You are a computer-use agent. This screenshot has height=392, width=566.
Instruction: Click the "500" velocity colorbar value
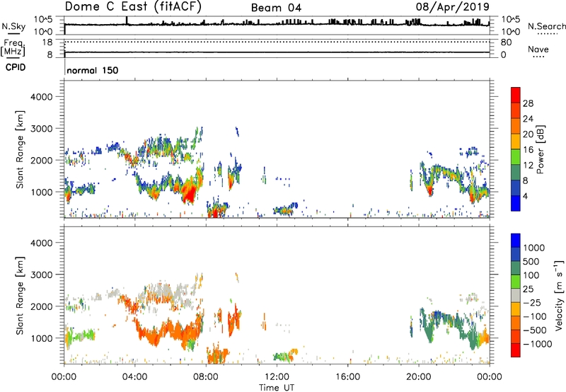(532, 262)
